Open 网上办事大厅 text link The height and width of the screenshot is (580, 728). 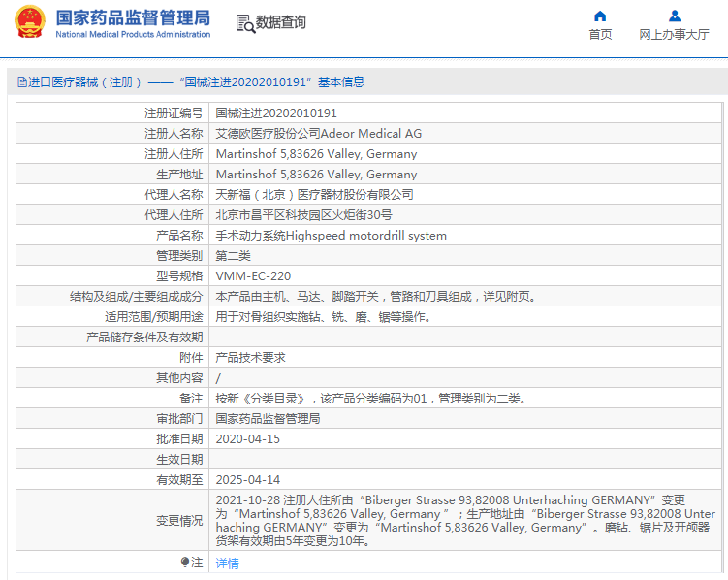tap(674, 34)
